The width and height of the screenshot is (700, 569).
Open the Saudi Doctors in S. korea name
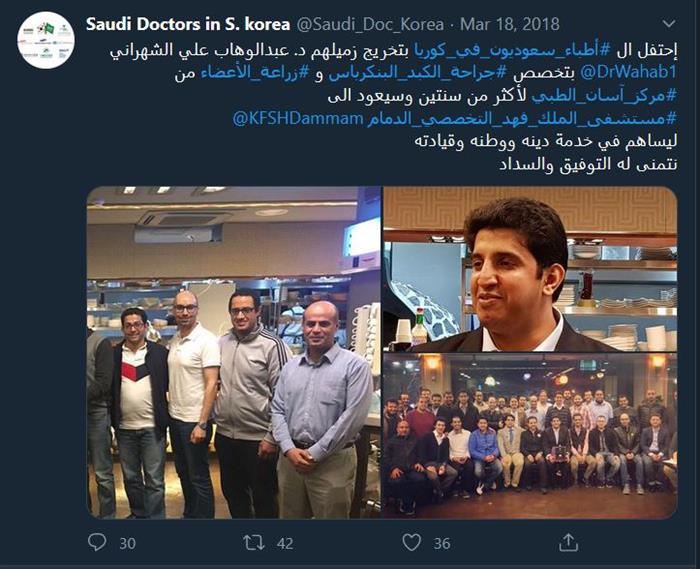coord(188,24)
